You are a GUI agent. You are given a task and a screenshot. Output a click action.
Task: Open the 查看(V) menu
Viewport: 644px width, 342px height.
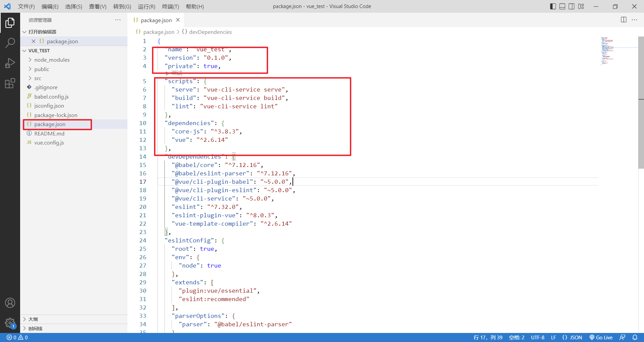tap(98, 6)
